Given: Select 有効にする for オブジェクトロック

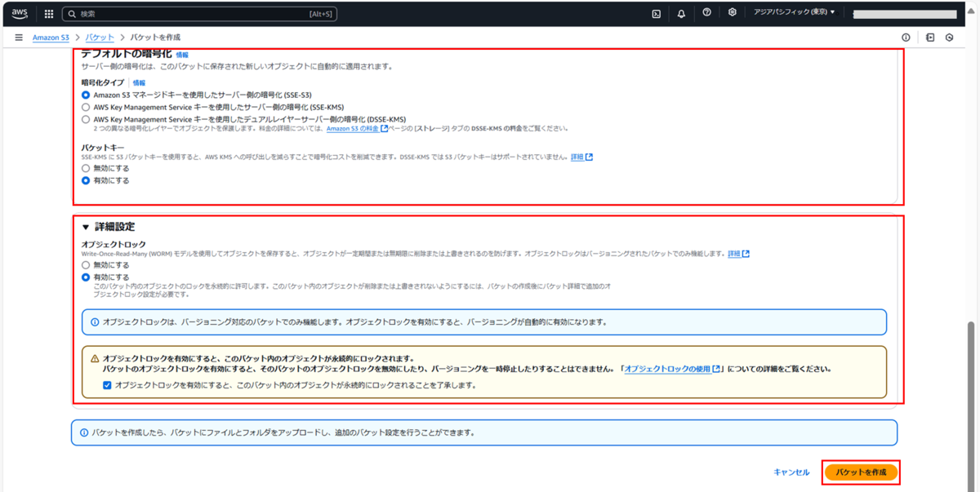Looking at the screenshot, I should 86,277.
